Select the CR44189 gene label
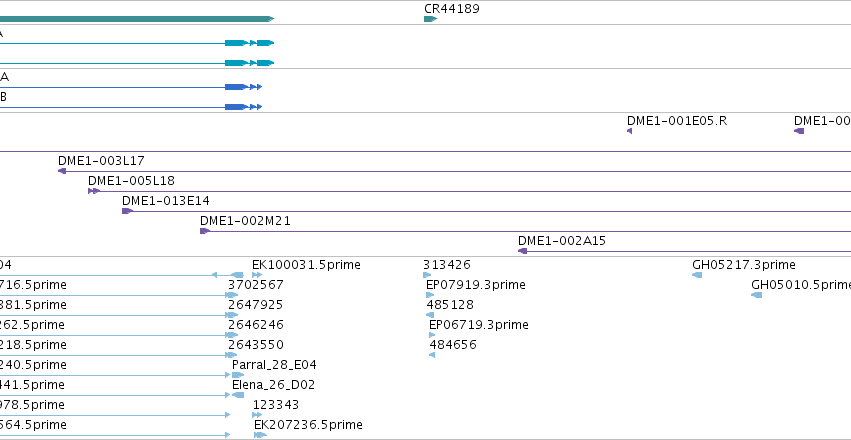 point(452,9)
